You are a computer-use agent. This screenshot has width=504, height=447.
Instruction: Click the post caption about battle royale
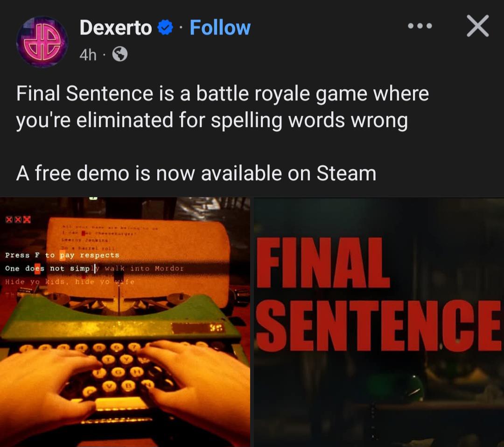[x=223, y=107]
